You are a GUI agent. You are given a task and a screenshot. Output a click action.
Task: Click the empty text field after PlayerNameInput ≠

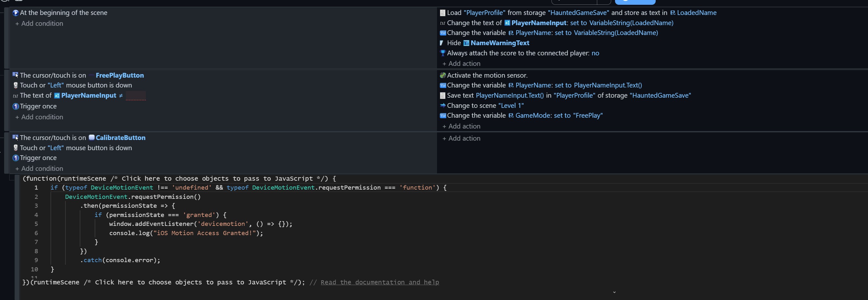coord(136,96)
